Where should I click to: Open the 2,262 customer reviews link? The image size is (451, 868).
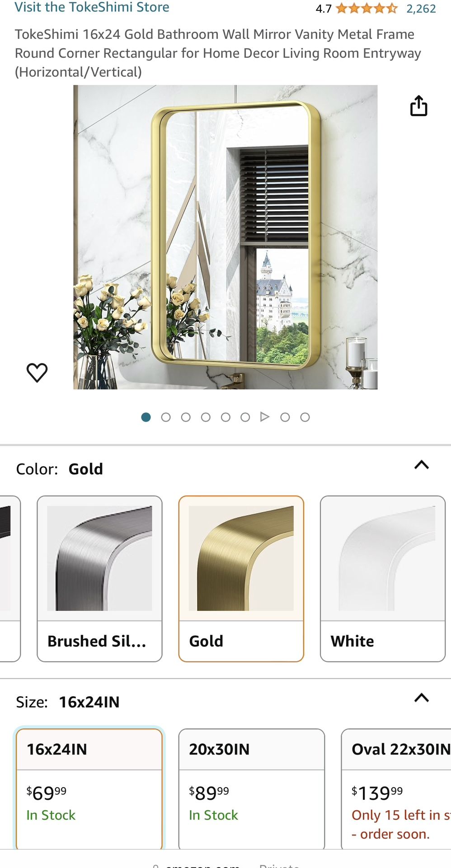tap(421, 9)
